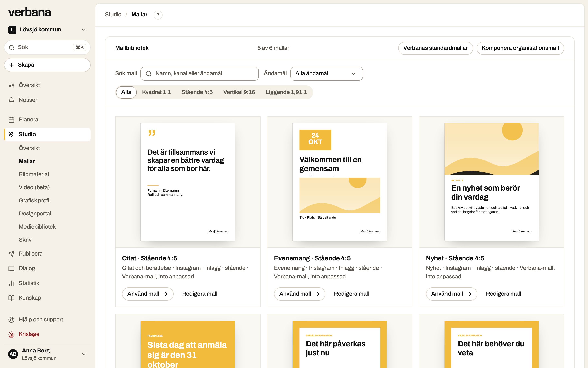588x368 pixels.
Task: Click the Studio pen icon
Action: point(11,134)
